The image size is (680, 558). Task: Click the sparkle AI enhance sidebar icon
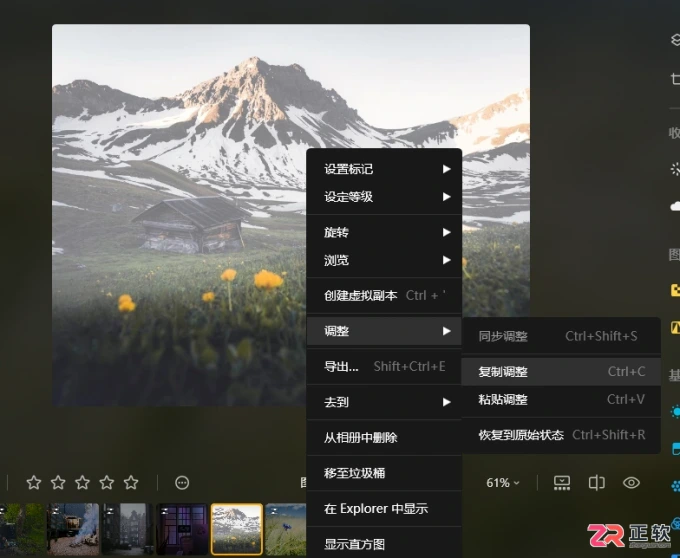pyautogui.click(x=675, y=169)
